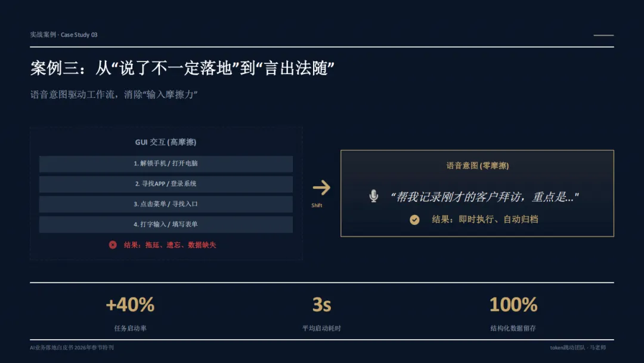Click the gold arrow above Shift
Screen dimensions: 644x363
(x=321, y=188)
